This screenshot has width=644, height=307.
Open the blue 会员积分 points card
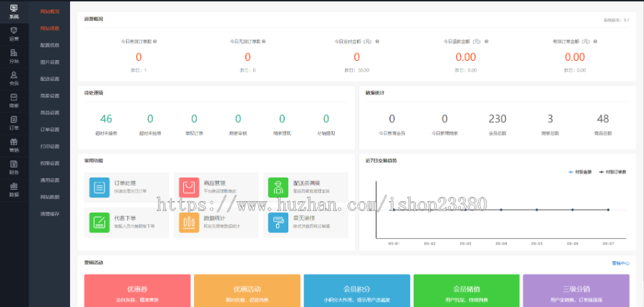pyautogui.click(x=357, y=291)
